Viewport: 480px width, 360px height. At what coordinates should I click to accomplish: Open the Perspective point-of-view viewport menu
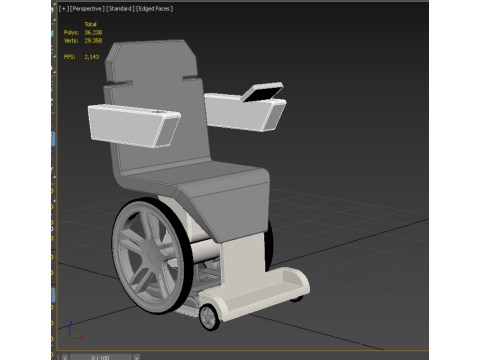87,9
